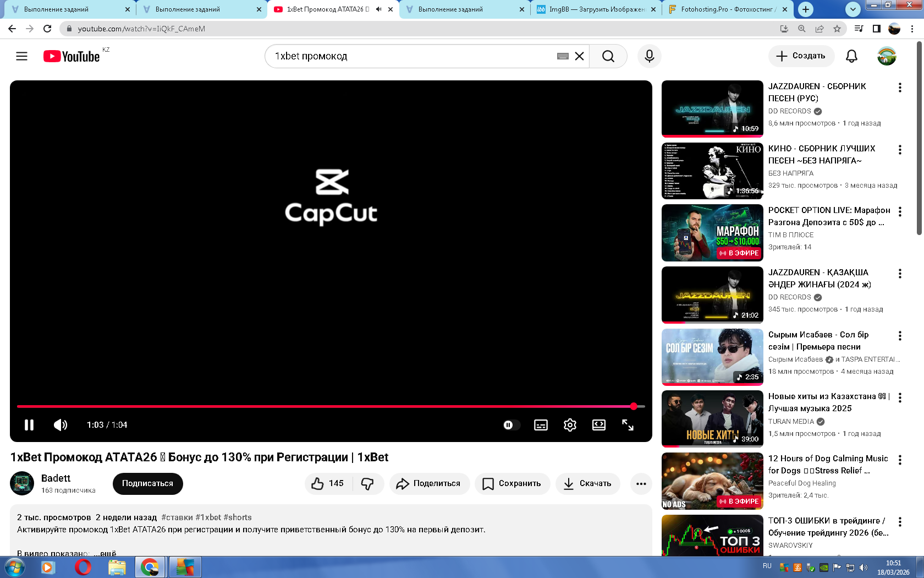Viewport: 924px width, 578px height.
Task: Click the Поделиться share button
Action: click(429, 483)
